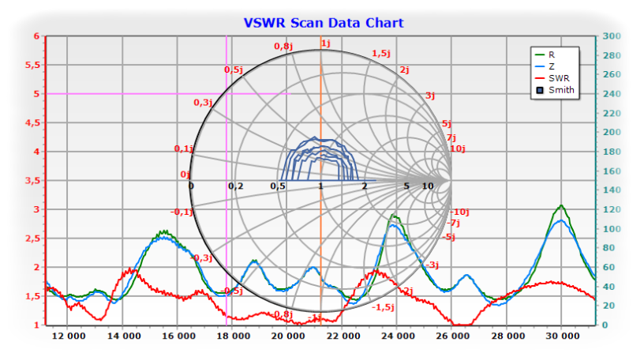Click the Smith chart reactance label '0j'
The width and height of the screenshot is (644, 357).
click(185, 175)
